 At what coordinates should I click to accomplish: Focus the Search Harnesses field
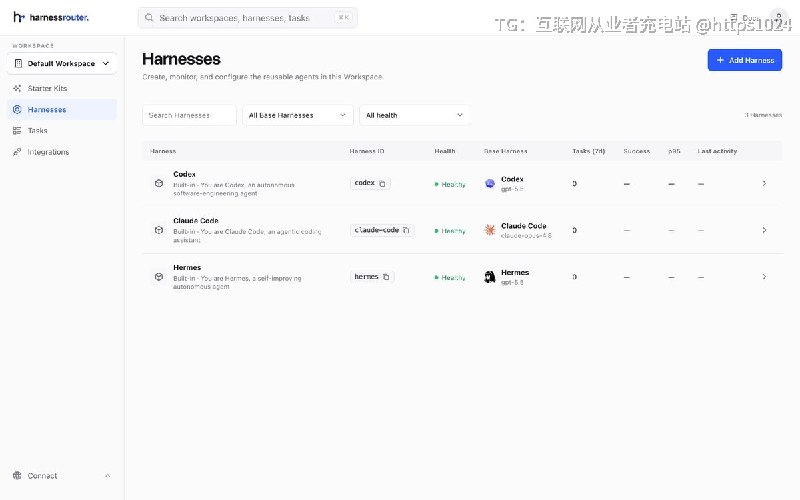[x=189, y=115]
